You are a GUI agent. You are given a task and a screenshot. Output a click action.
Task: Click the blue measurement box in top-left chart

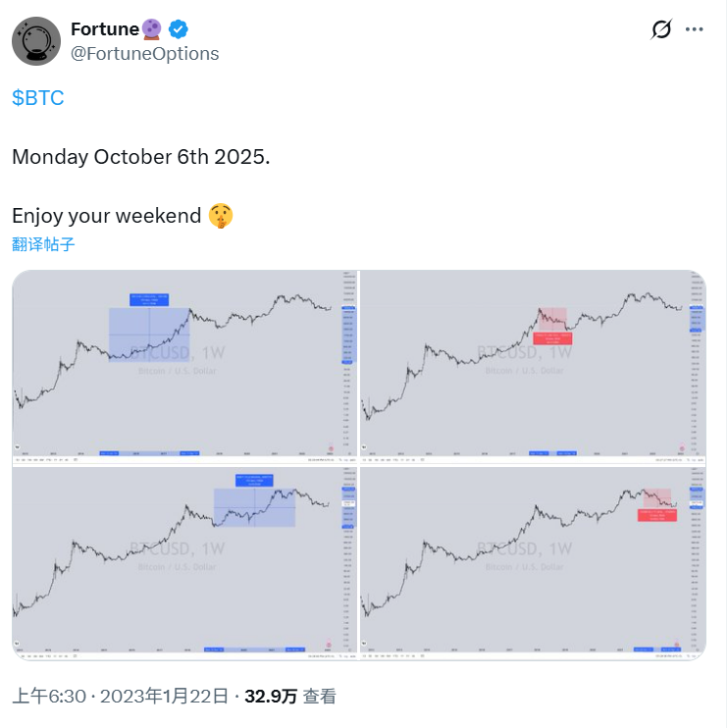(148, 334)
